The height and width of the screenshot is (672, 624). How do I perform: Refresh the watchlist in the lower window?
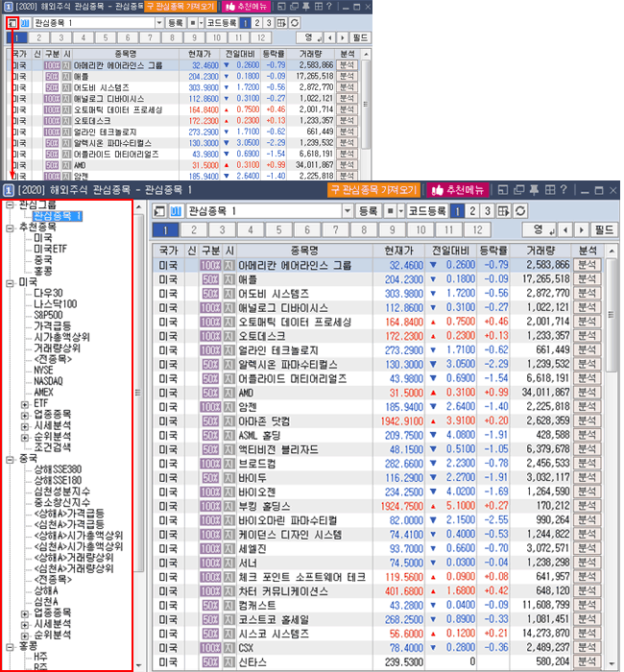tap(520, 211)
